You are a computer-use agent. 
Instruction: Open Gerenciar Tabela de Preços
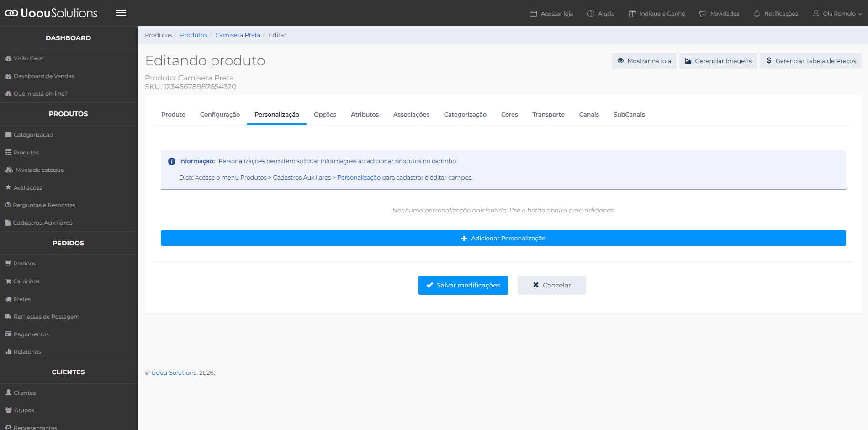(x=811, y=61)
